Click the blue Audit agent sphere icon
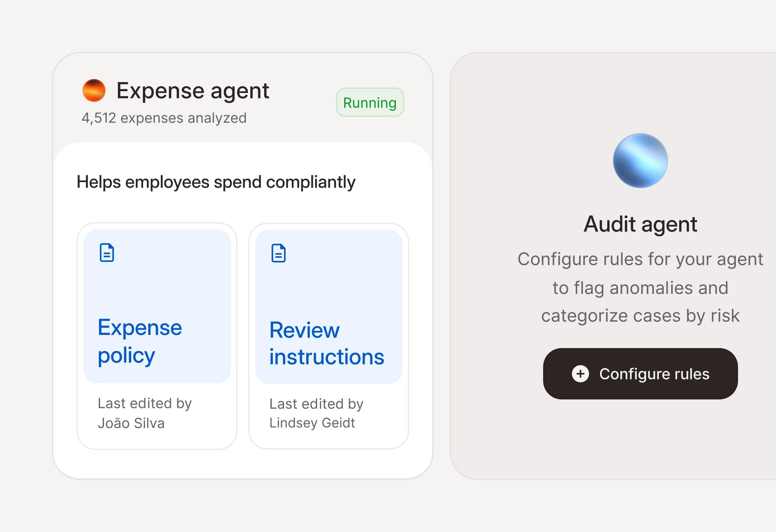The image size is (776, 532). [x=640, y=160]
